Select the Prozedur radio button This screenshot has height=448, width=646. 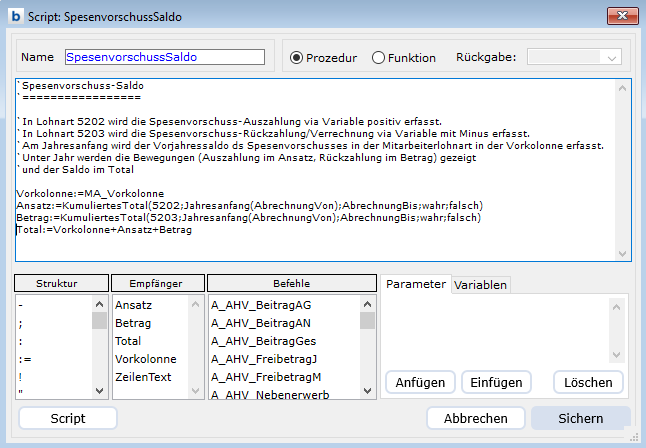pyautogui.click(x=296, y=58)
